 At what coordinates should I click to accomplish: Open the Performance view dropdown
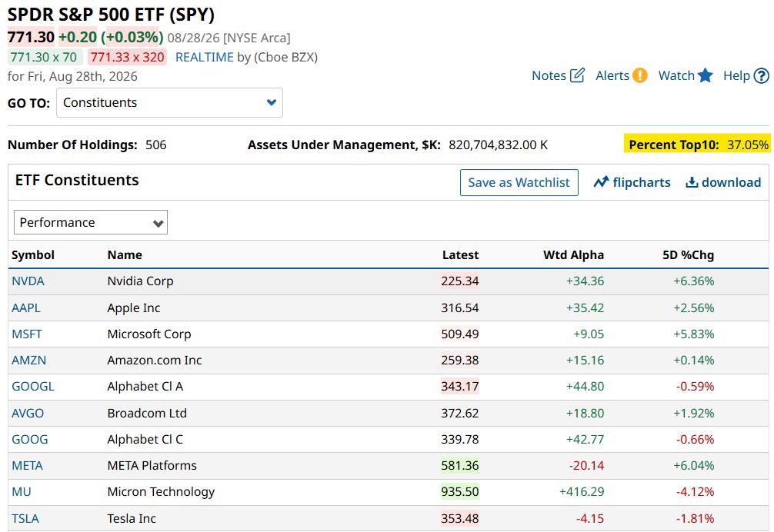pyautogui.click(x=91, y=222)
